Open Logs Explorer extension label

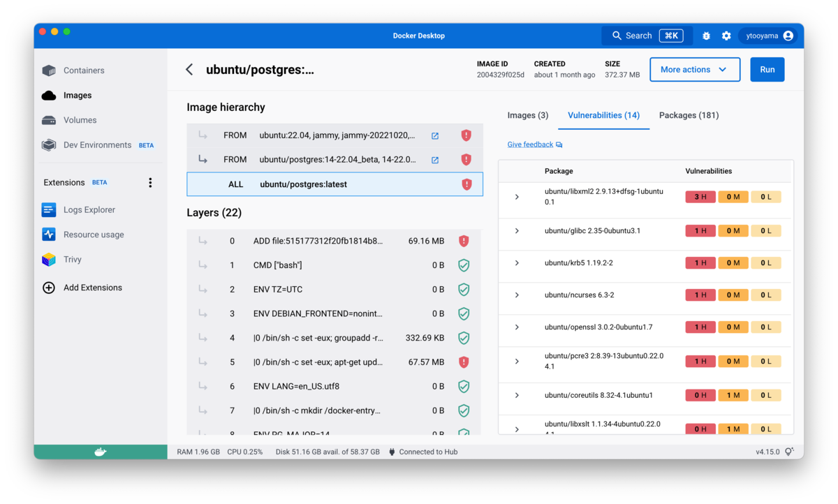(x=89, y=209)
